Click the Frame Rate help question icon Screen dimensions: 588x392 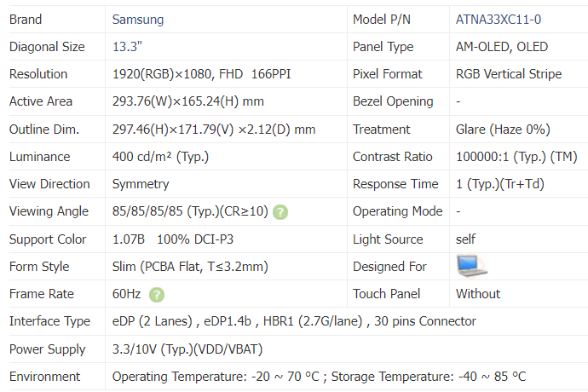click(157, 295)
